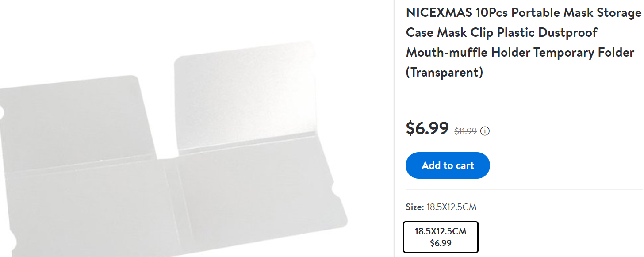The image size is (644, 257).
Task: Click "Case Mask Clip Plastic Dustproof" title line
Action: click(x=502, y=33)
